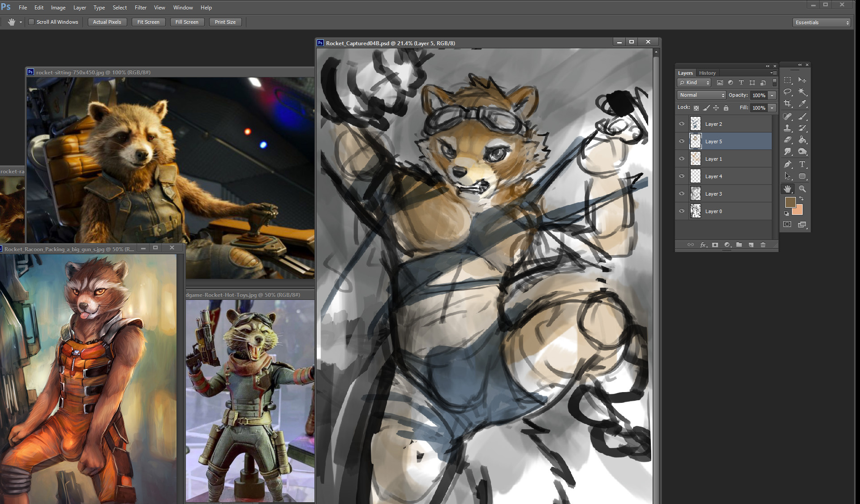Enable the Scroll All Windows checkbox
This screenshot has width=860, height=504.
[31, 22]
